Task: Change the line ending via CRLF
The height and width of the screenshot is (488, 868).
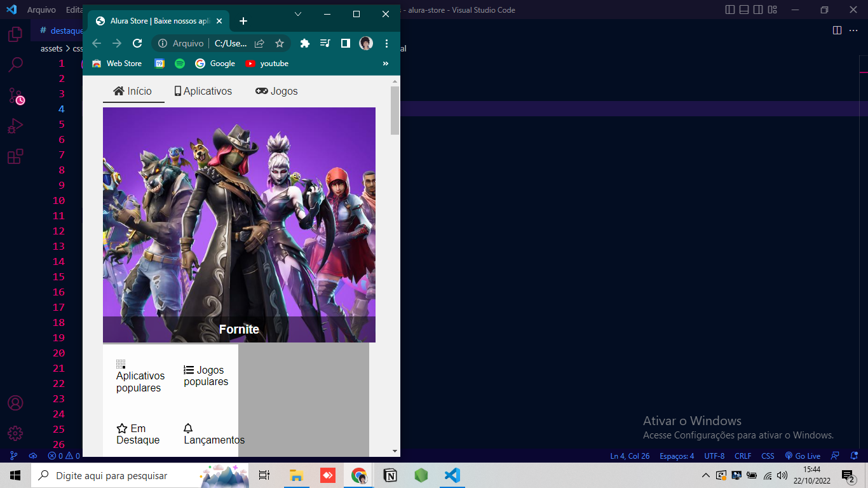Action: pos(743,456)
